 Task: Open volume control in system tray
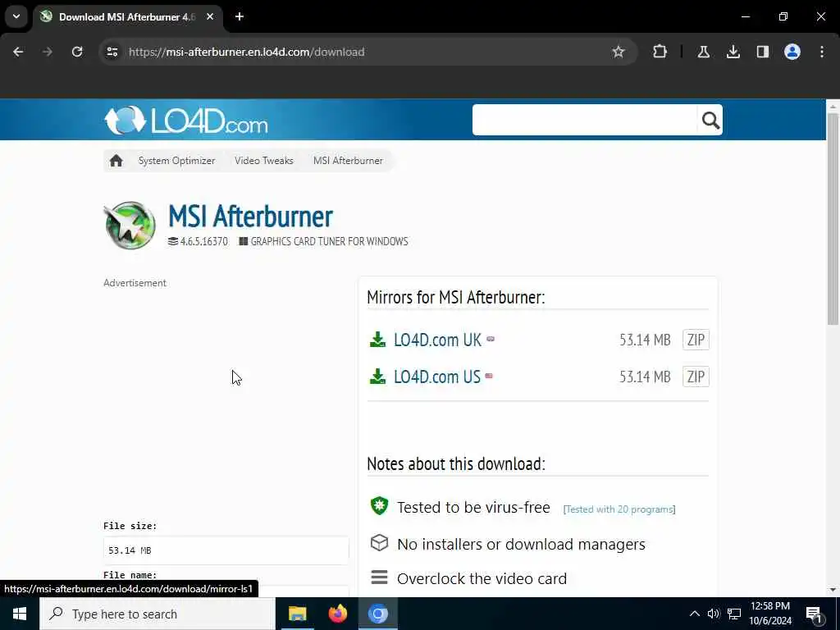[713, 614]
